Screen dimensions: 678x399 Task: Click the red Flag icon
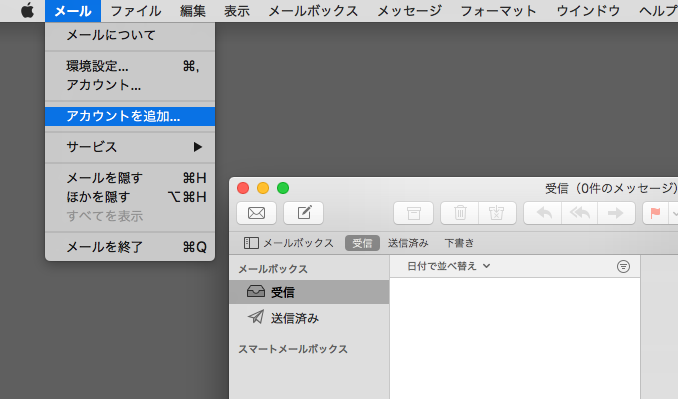click(656, 213)
